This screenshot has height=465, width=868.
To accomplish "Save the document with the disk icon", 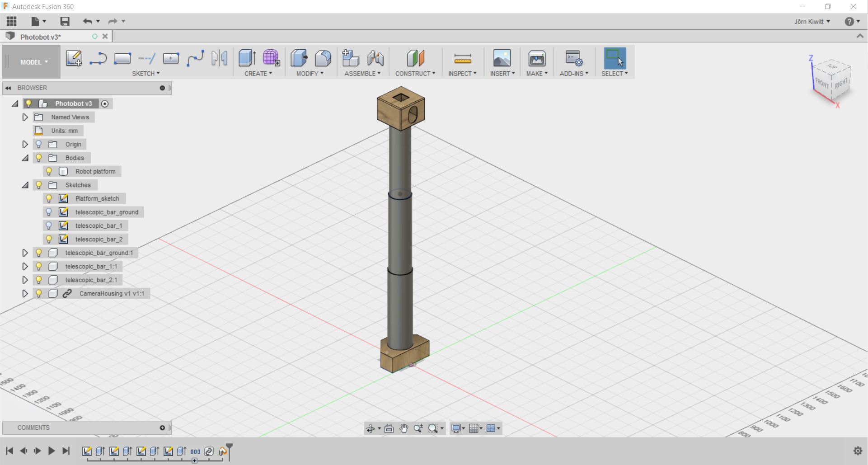I will [65, 21].
